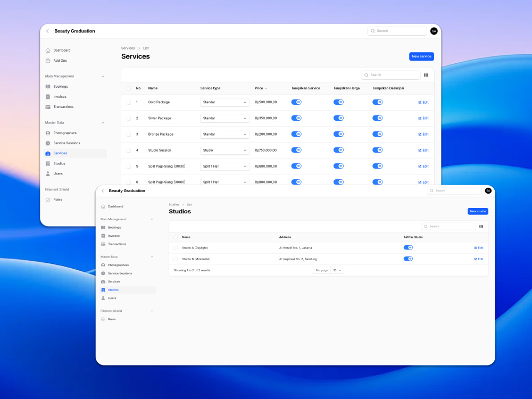Click Bookings icon in Studios window sidebar

tap(103, 227)
